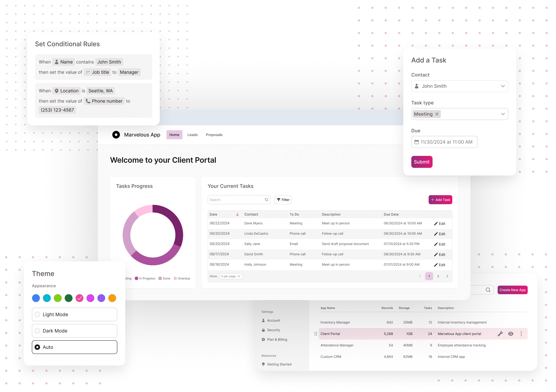
Task: Go to previous page of tasks
Action: click(x=420, y=276)
